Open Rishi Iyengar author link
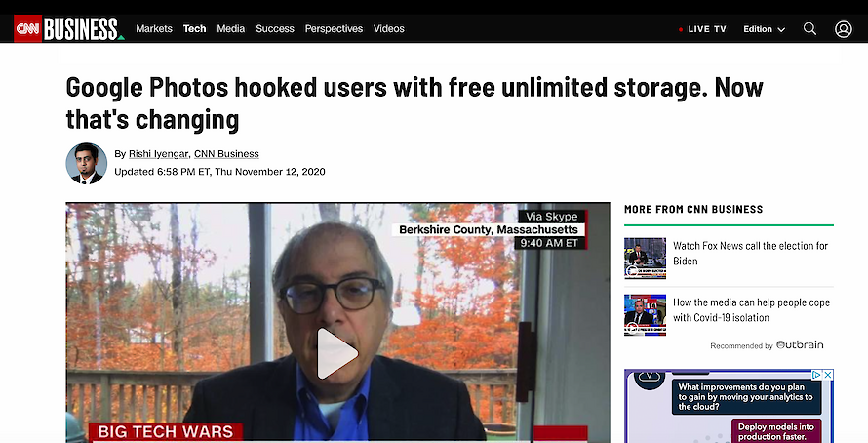 (158, 154)
